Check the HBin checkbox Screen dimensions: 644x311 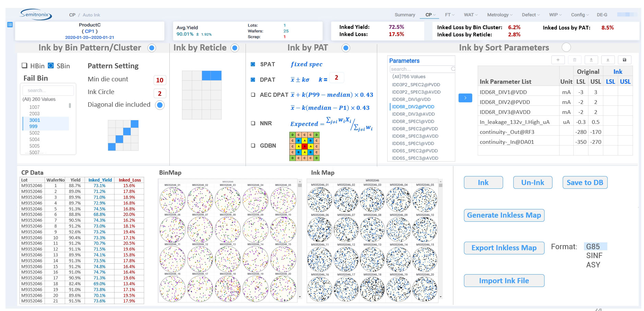[x=25, y=66]
